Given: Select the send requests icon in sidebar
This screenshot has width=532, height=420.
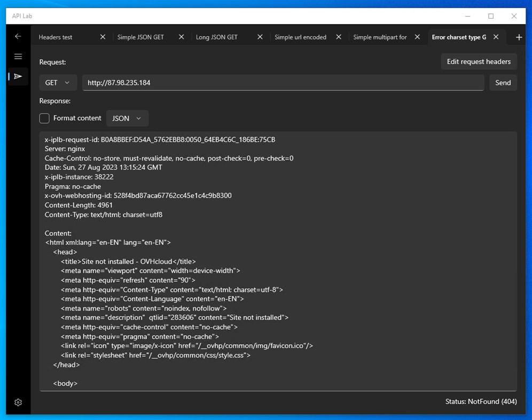Looking at the screenshot, I should [x=18, y=76].
